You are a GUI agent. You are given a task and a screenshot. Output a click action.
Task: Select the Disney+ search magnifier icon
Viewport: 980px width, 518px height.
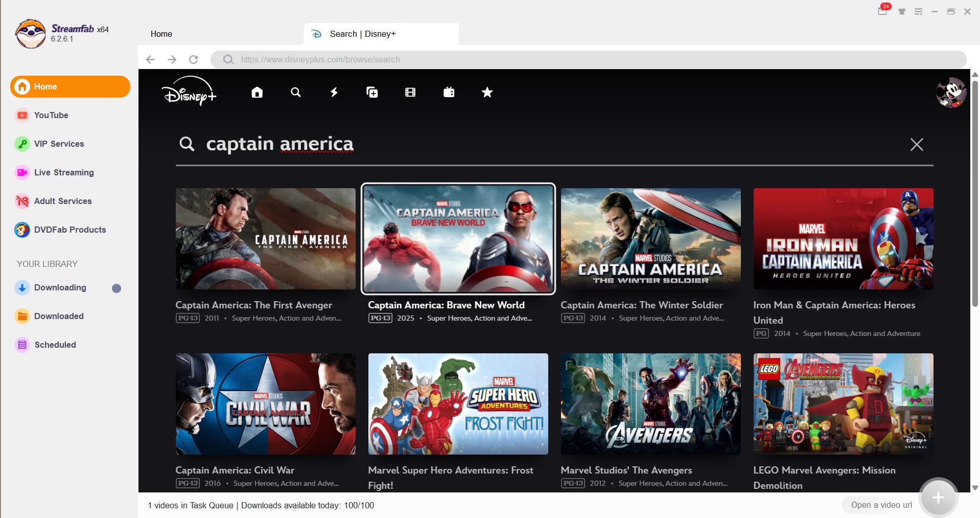click(296, 93)
